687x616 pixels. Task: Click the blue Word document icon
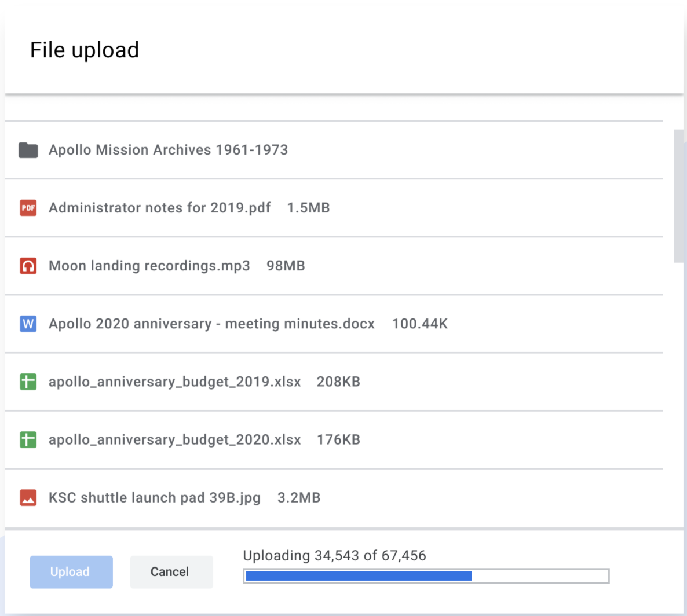point(28,324)
